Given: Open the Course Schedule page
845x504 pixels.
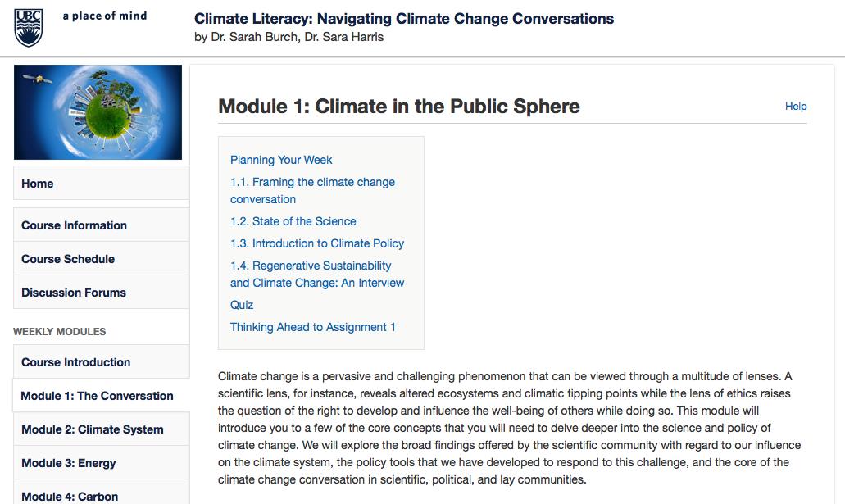Looking at the screenshot, I should point(68,259).
